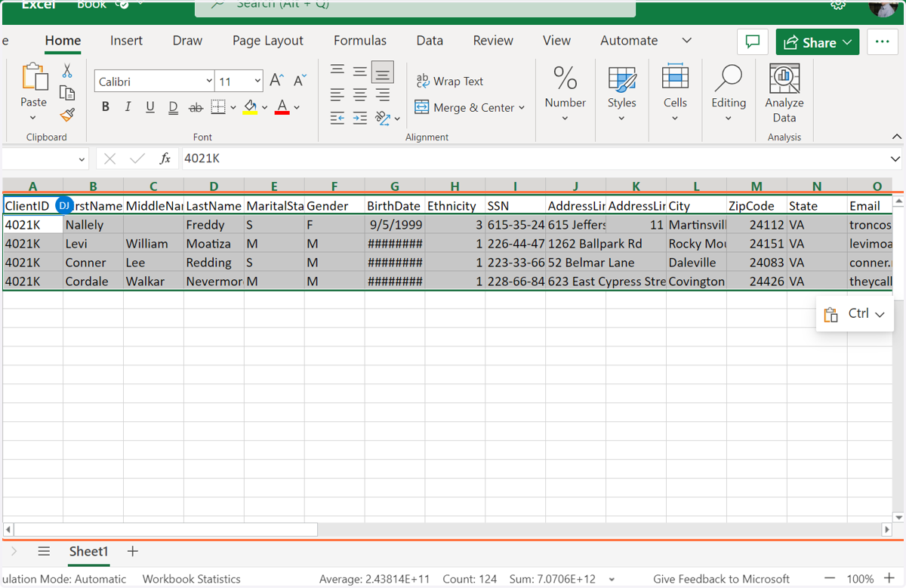Image resolution: width=906 pixels, height=588 pixels.
Task: Switch to the Draw tab
Action: [187, 41]
